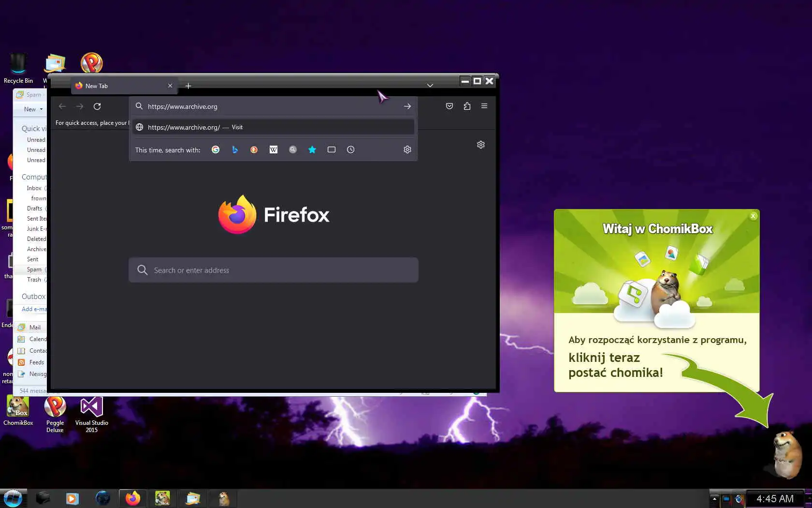The image size is (812, 508).
Task: Open a new tab with the plus button
Action: [188, 86]
